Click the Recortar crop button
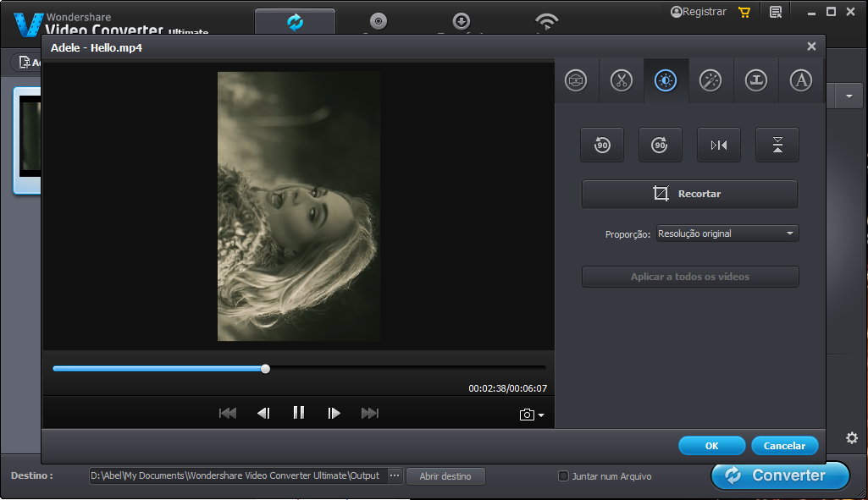868x500 pixels. point(689,194)
